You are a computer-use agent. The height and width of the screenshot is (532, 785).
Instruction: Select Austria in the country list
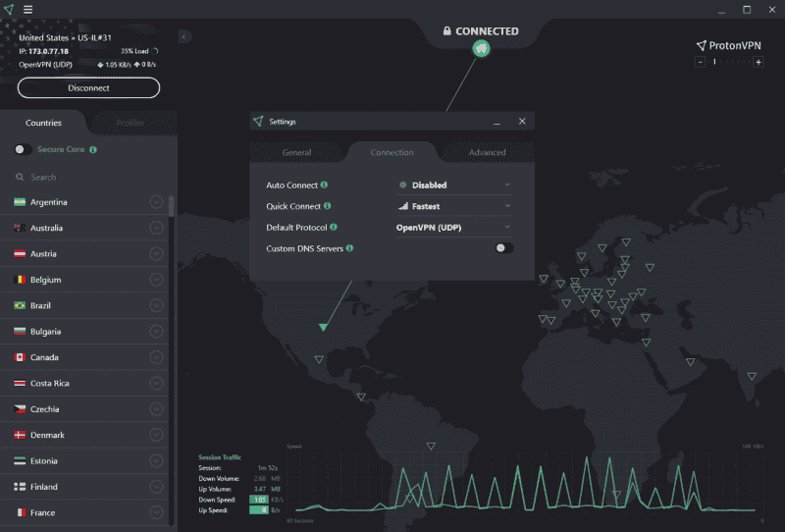(x=84, y=254)
